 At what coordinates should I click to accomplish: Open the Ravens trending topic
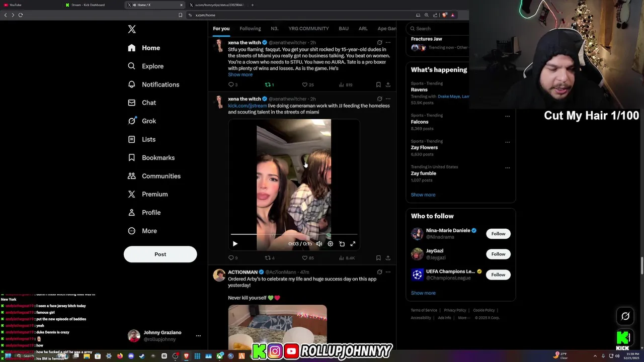(419, 89)
